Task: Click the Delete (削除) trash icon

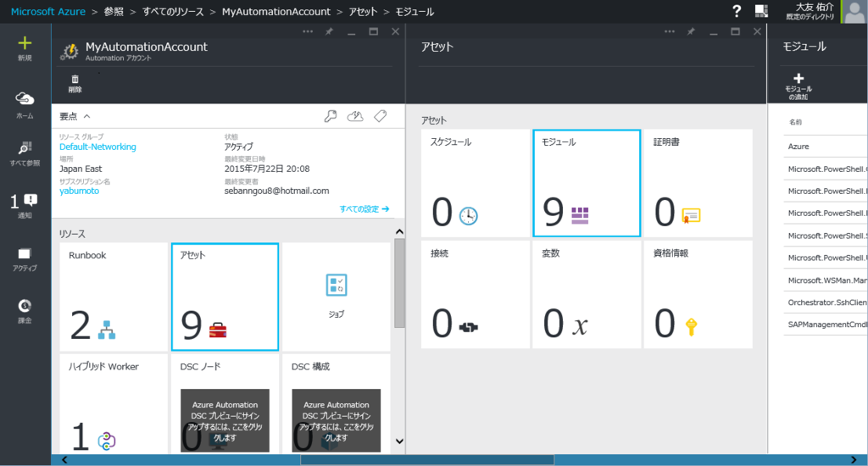Action: coord(75,80)
